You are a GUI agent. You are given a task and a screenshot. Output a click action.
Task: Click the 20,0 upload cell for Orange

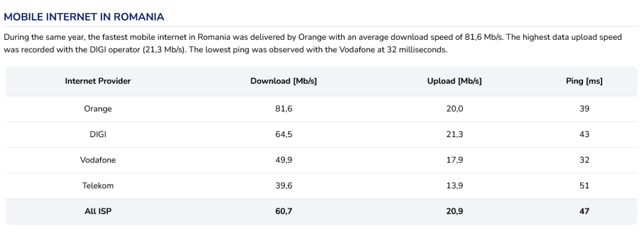(454, 109)
